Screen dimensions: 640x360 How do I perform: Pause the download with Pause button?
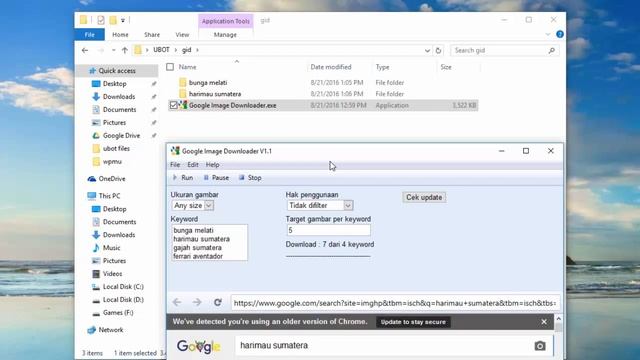pos(216,178)
